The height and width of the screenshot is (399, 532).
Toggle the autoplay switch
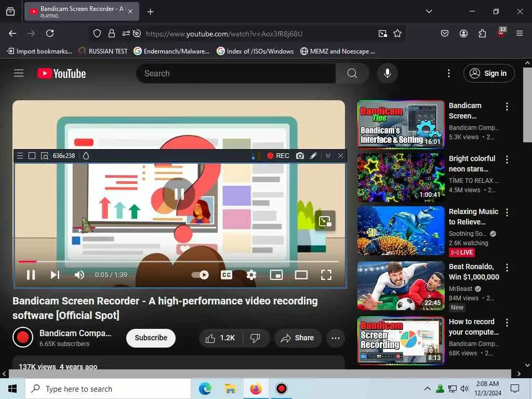coord(200,275)
